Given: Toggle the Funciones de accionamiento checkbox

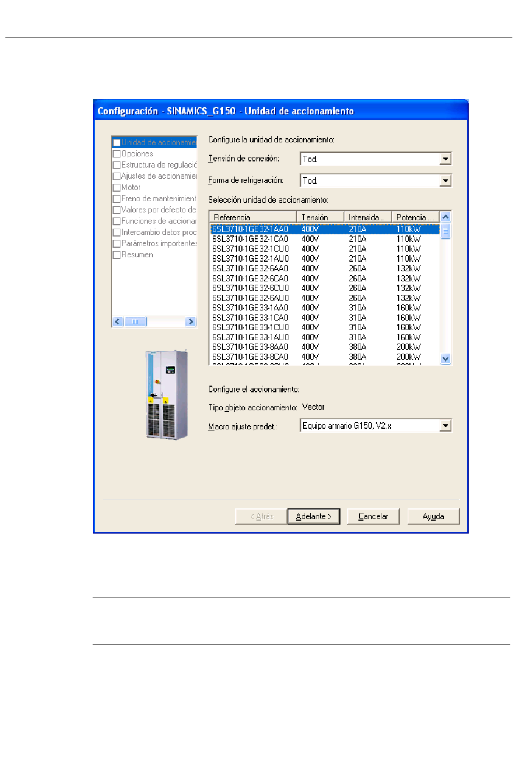Looking at the screenshot, I should click(x=116, y=221).
